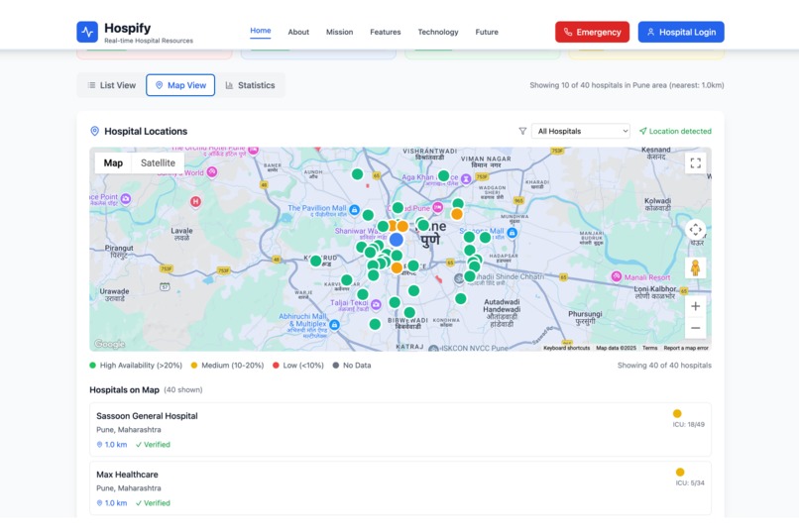Open the Sassoon General Hospital card
Image resolution: width=799 pixels, height=532 pixels.
point(400,429)
